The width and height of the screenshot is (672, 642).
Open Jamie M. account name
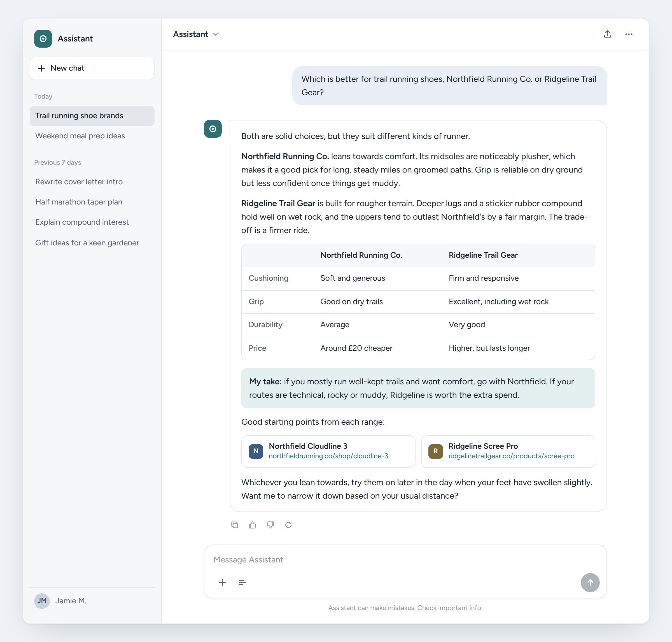[71, 601]
